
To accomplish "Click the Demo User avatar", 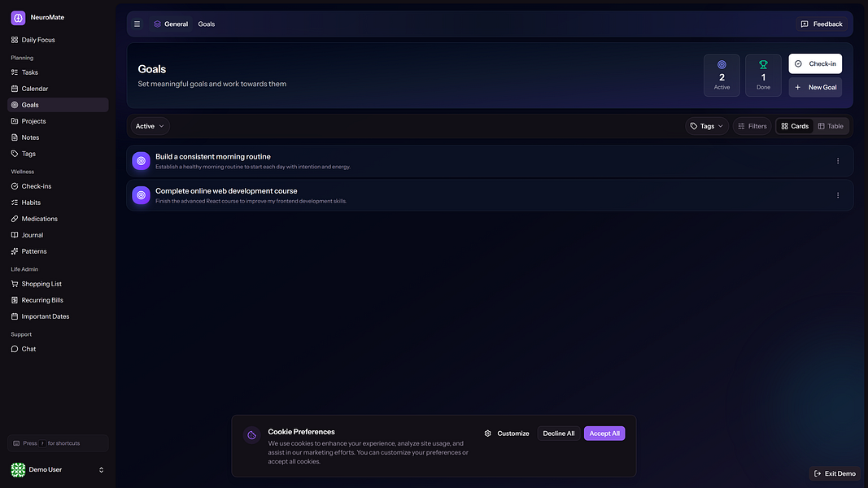I will [18, 470].
